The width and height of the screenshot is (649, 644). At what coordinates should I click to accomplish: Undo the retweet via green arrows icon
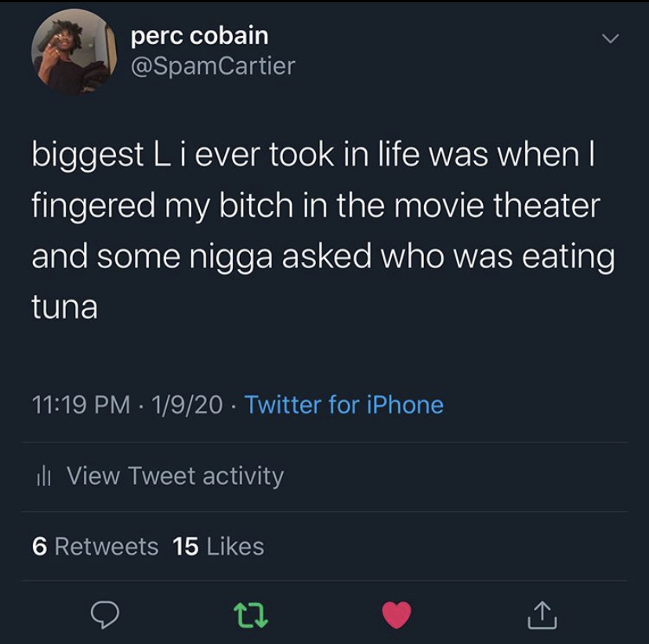tap(252, 616)
